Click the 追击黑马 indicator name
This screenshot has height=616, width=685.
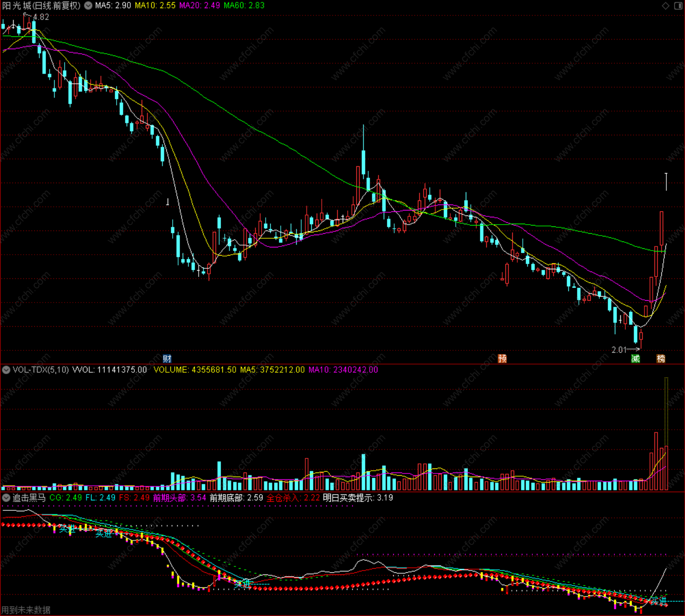click(x=29, y=498)
